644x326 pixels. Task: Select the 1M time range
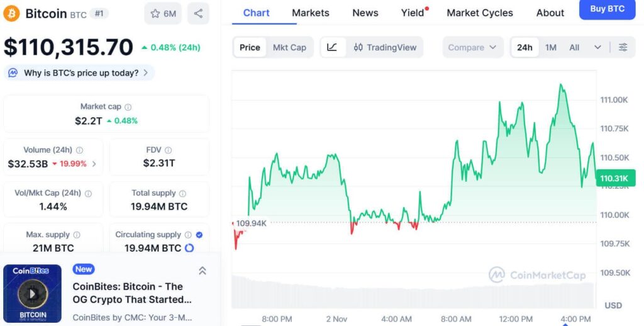[x=551, y=47]
